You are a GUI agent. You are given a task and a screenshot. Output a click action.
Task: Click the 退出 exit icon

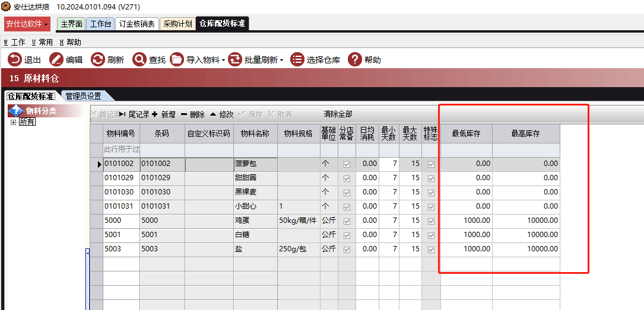coord(14,60)
